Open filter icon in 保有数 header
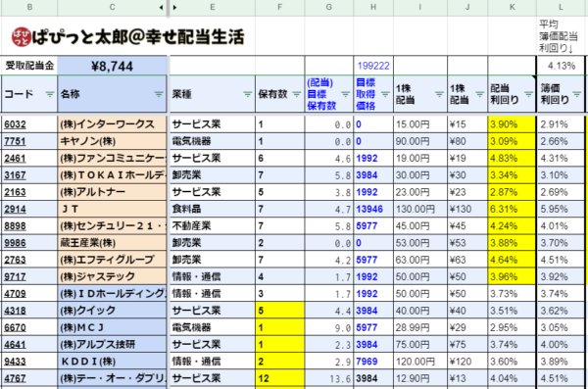588x389 pixels. [x=297, y=94]
